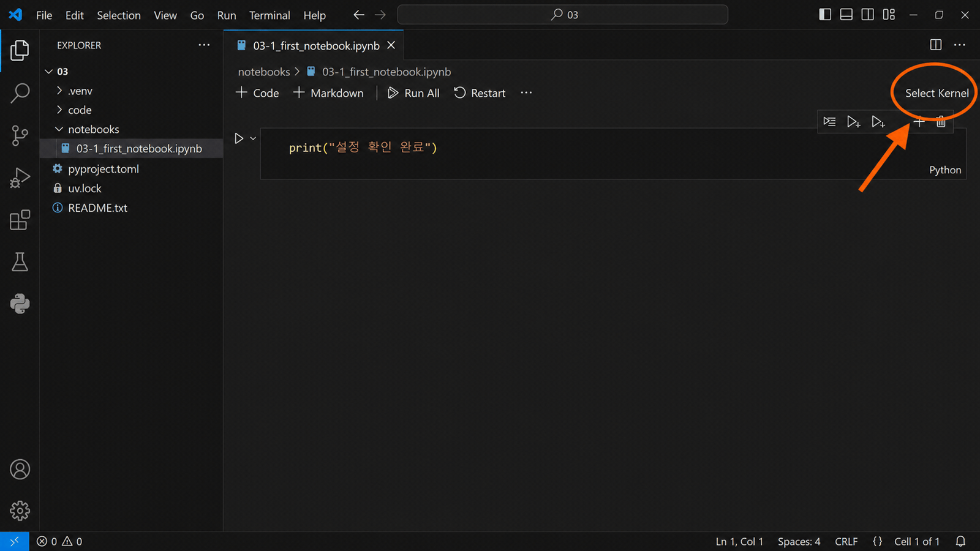This screenshot has width=980, height=551.
Task: Run the print cell with play icon
Action: (x=239, y=138)
